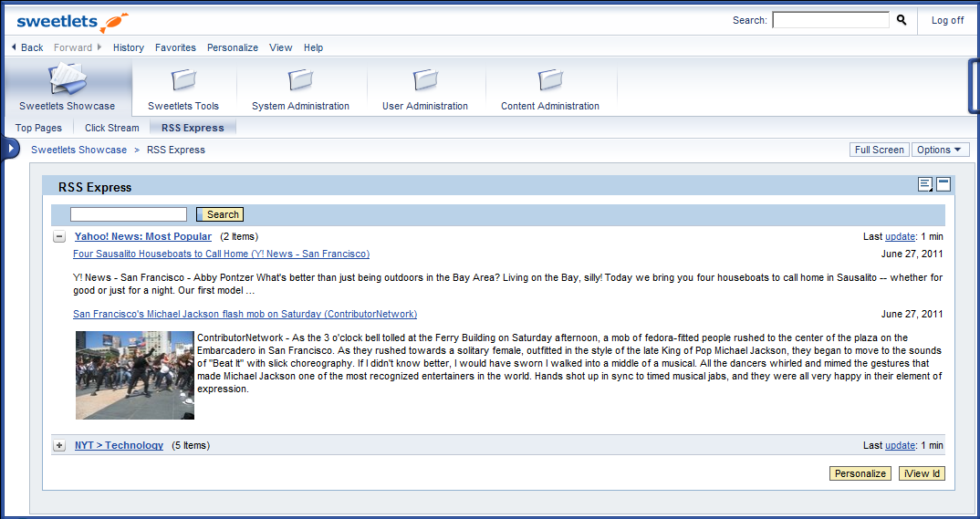The image size is (980, 519).
Task: Open the Content Administration tab label
Action: (x=550, y=106)
